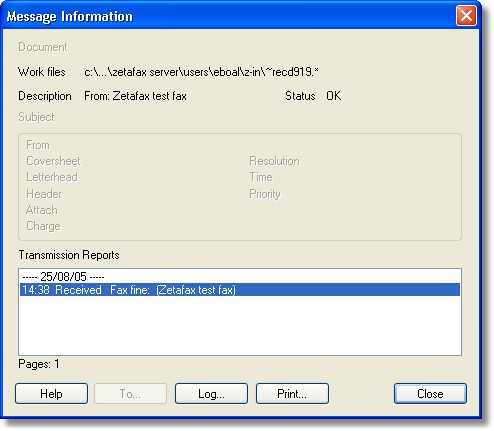
Task: Click the disabled Coversheet label
Action: [x=53, y=161]
